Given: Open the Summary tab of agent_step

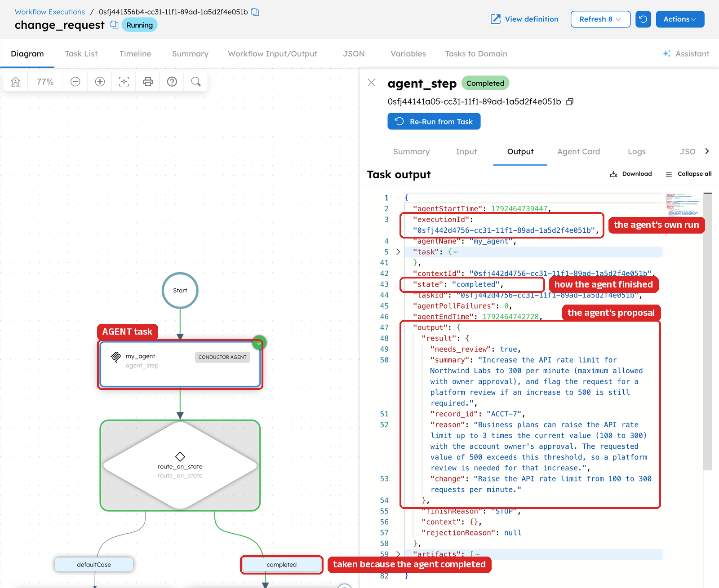Looking at the screenshot, I should [x=412, y=152].
